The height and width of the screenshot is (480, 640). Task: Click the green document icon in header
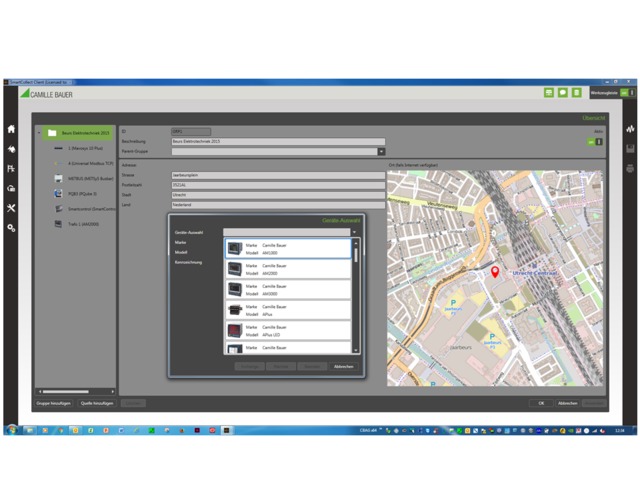click(x=577, y=92)
